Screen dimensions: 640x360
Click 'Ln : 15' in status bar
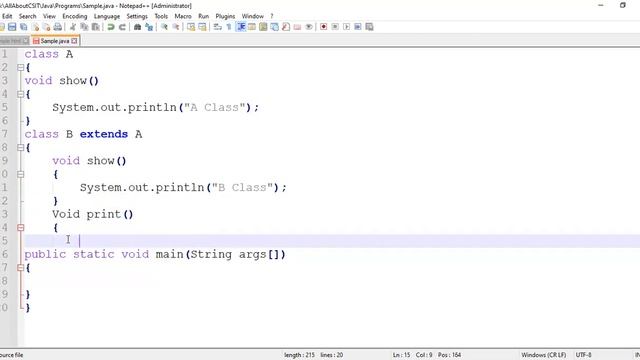tap(402, 355)
